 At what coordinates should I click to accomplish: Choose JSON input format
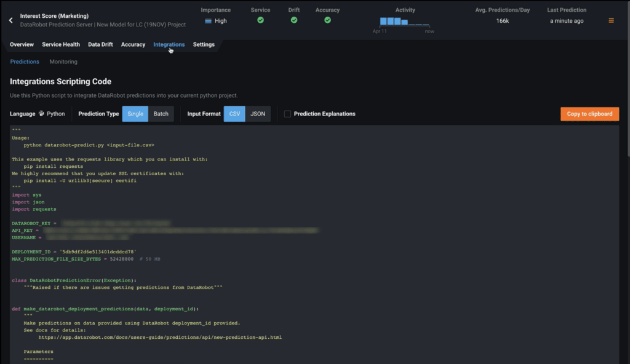click(x=258, y=114)
